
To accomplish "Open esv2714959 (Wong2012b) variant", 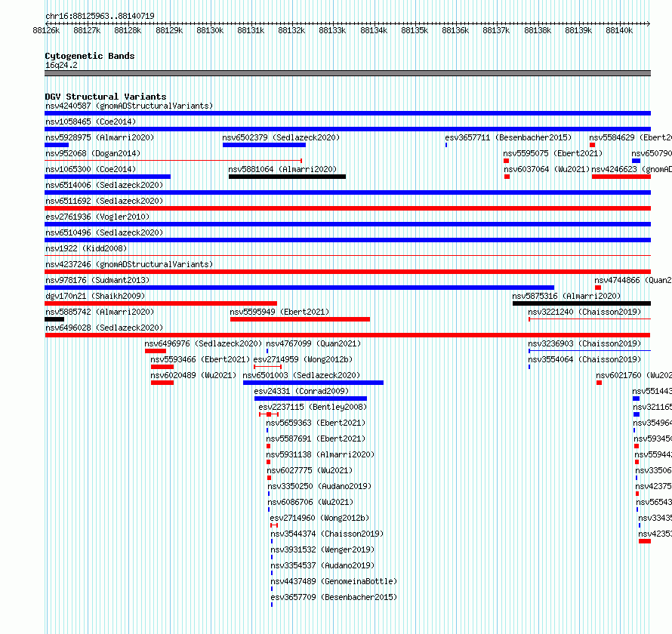I will (303, 359).
